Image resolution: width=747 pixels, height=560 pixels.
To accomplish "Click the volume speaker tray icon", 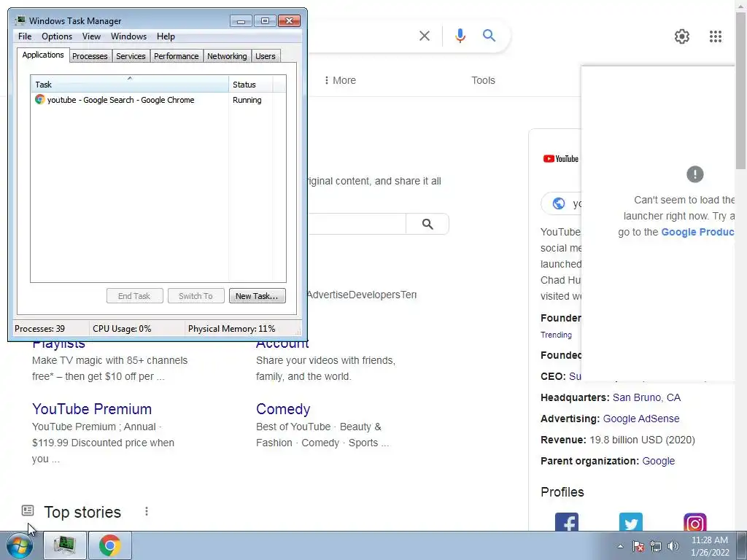I will (673, 546).
